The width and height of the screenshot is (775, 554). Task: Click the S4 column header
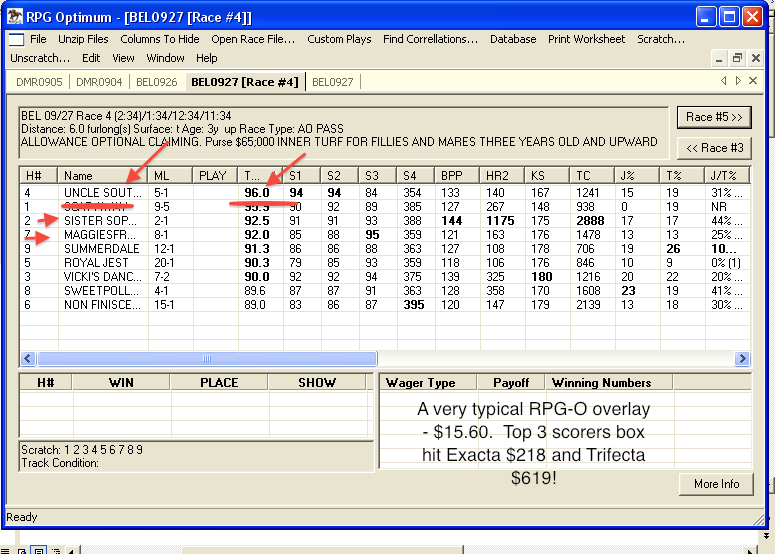pyautogui.click(x=416, y=175)
